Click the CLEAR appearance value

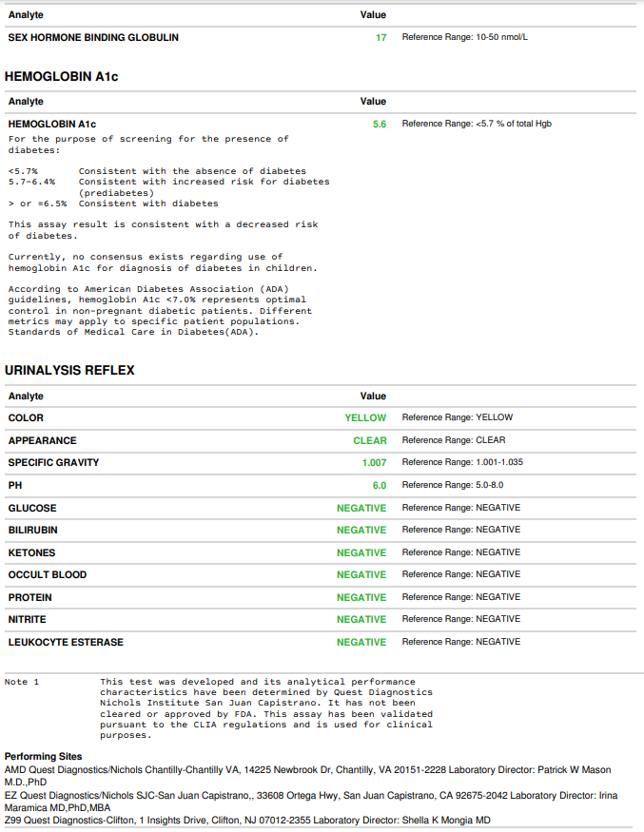click(370, 441)
